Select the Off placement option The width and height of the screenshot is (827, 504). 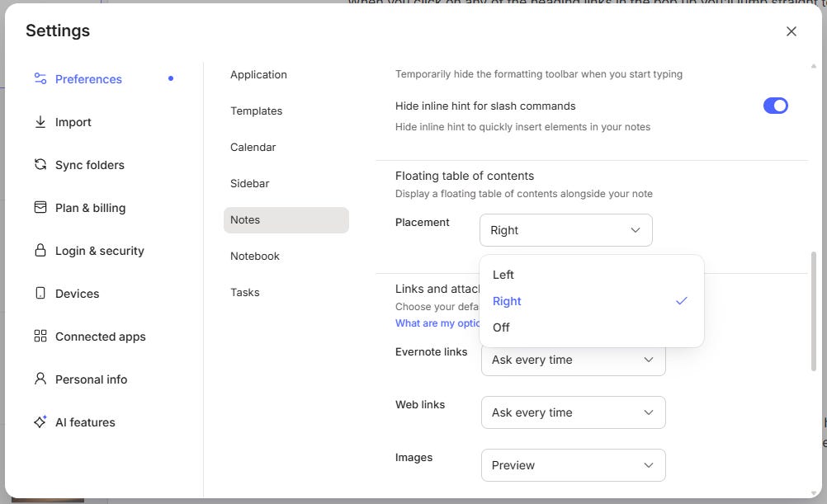click(501, 327)
